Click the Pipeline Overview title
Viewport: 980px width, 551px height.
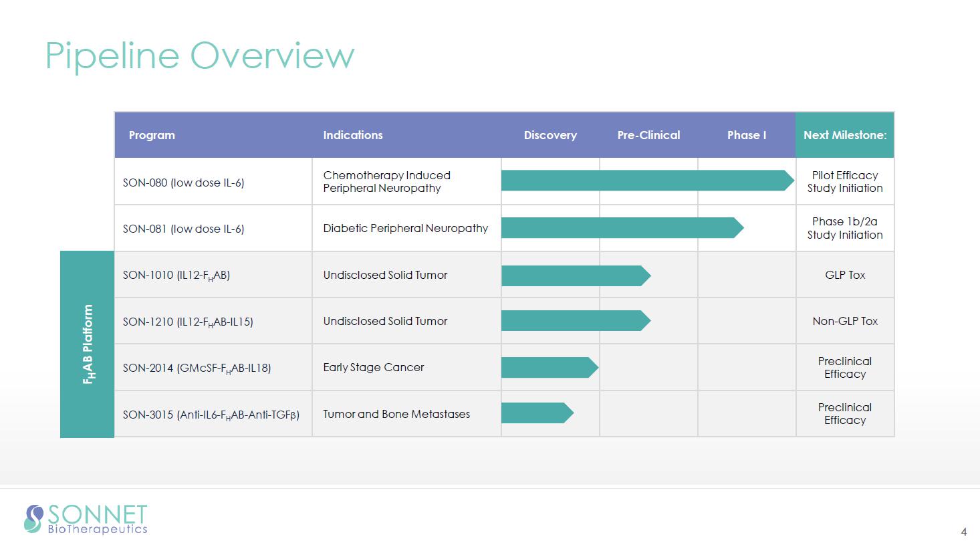click(199, 55)
